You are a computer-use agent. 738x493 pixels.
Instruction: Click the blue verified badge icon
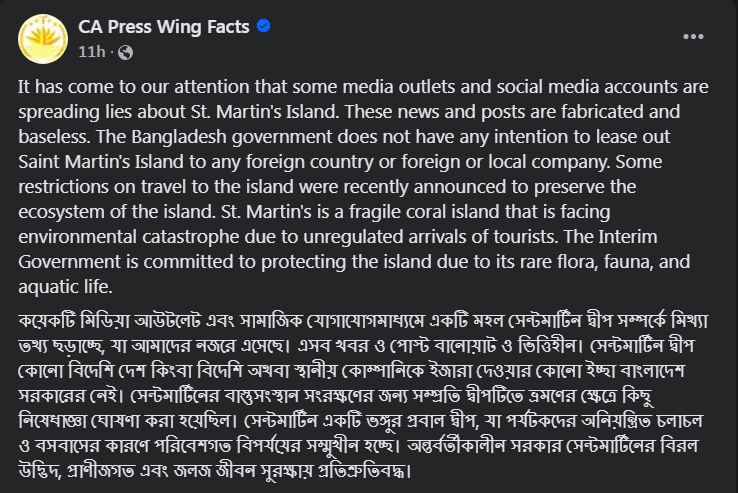click(x=264, y=26)
